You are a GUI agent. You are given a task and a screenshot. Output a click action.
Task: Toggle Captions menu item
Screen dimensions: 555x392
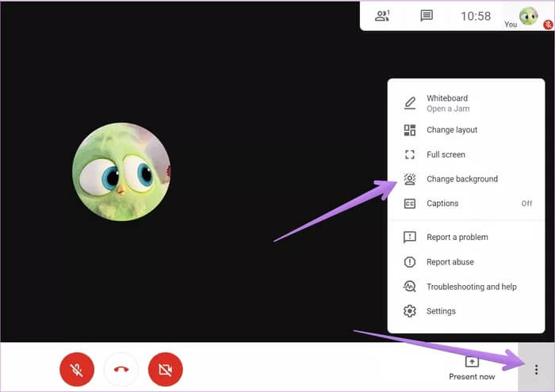[x=466, y=204]
